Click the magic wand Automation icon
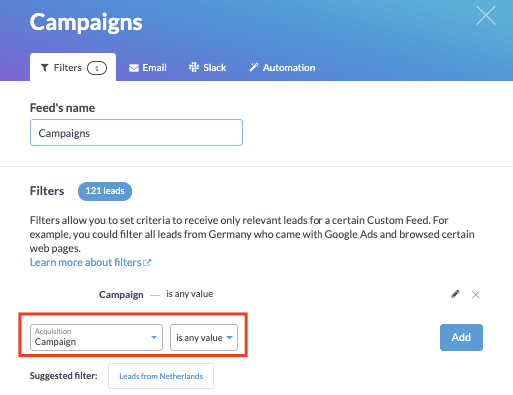Viewport: 513px width, 395px height. [x=254, y=67]
